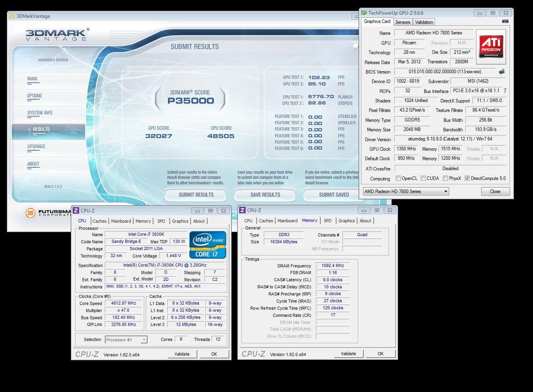The image size is (533, 392).
Task: Click the Intel Core i7 logo
Action: click(208, 245)
